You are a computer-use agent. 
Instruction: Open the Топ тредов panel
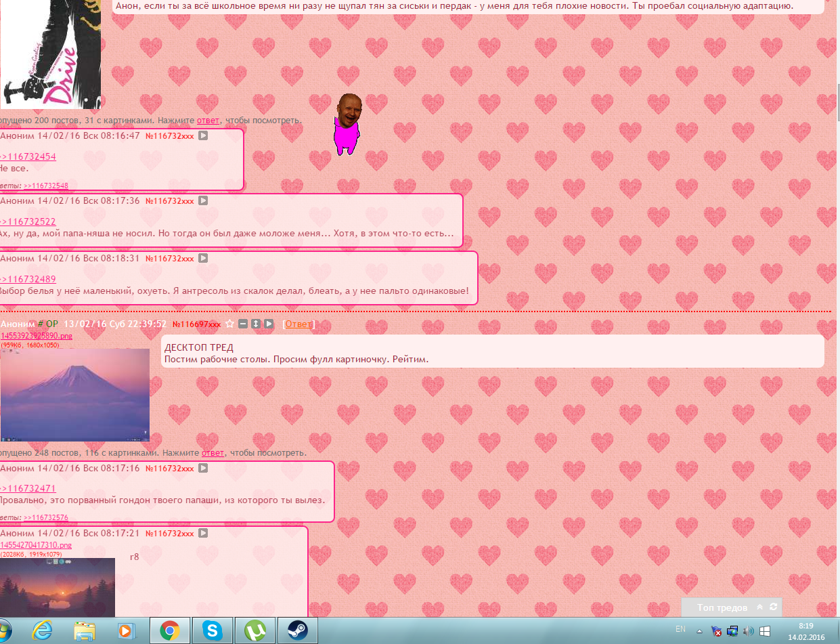722,607
